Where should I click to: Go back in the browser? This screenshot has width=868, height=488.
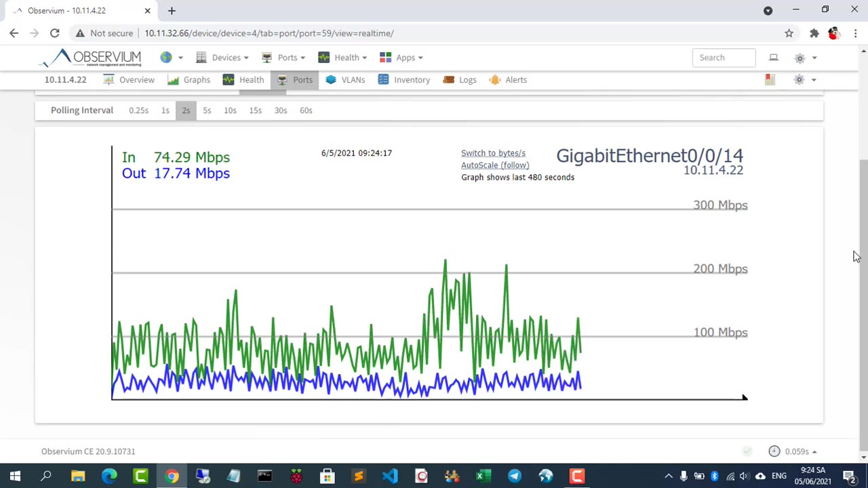(x=14, y=33)
